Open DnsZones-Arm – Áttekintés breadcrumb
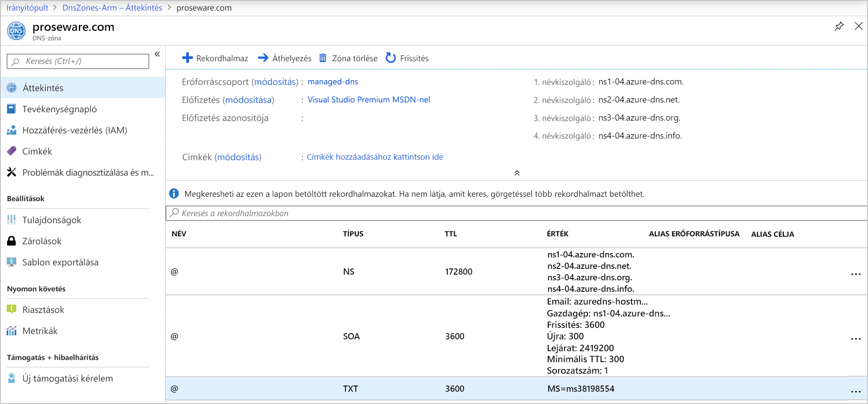 point(112,8)
